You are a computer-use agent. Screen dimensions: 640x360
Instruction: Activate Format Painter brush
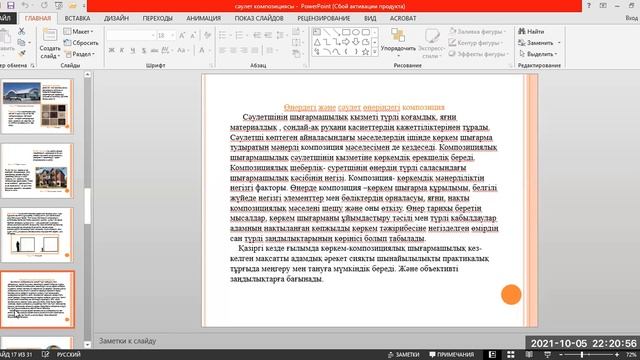tap(21, 53)
